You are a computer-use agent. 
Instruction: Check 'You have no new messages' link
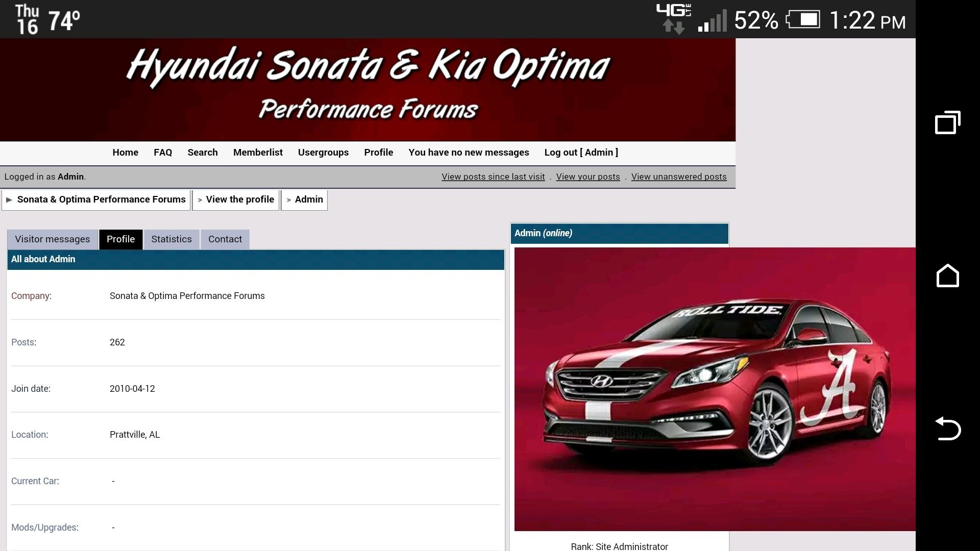(x=469, y=153)
